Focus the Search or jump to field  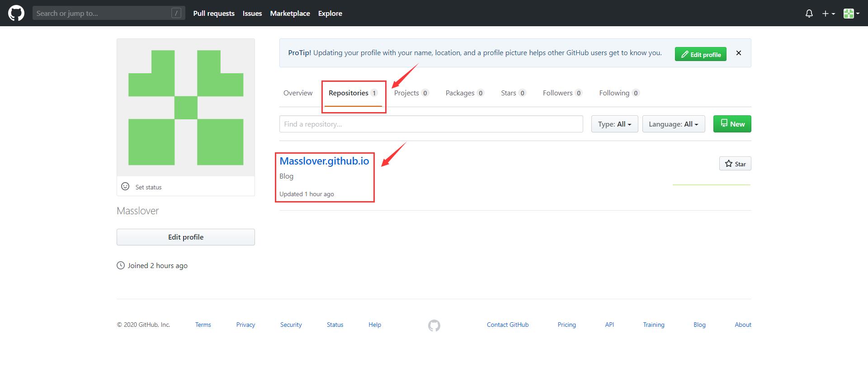(109, 13)
